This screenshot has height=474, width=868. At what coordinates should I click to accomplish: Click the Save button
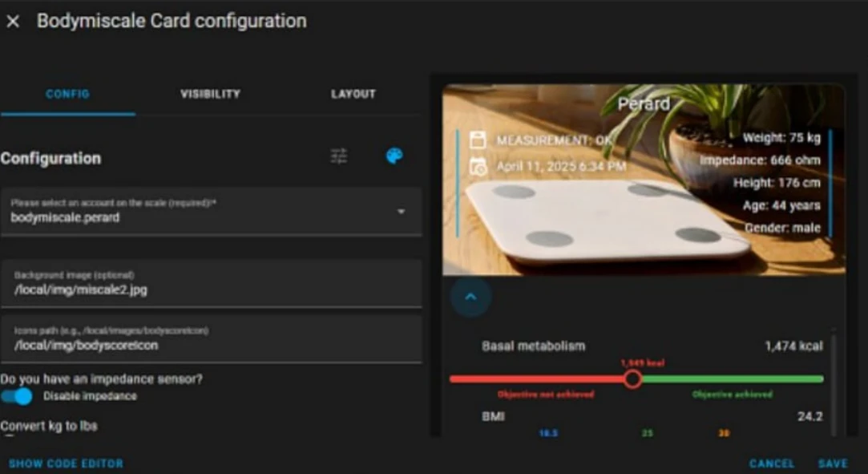(833, 464)
